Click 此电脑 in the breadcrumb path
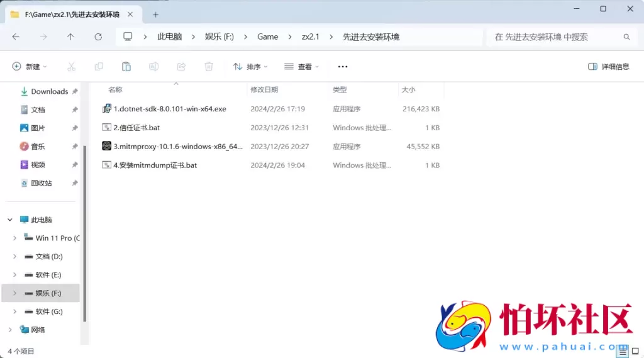This screenshot has width=644, height=358. [170, 36]
